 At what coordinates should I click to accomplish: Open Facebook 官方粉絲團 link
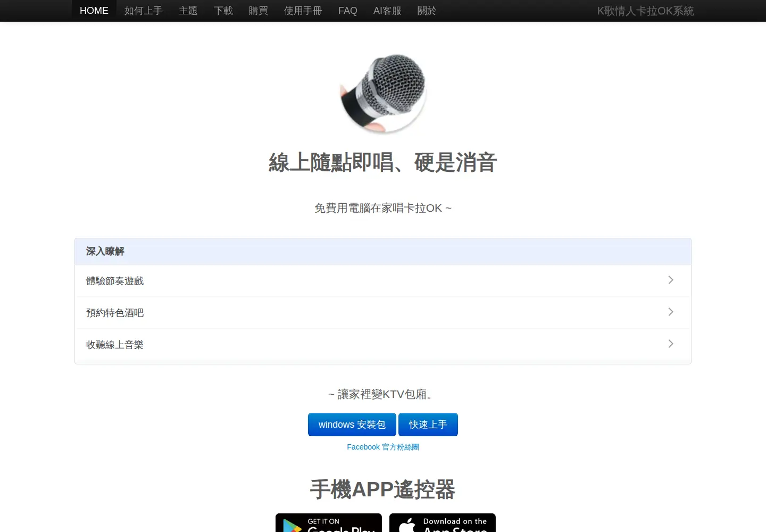tap(383, 447)
